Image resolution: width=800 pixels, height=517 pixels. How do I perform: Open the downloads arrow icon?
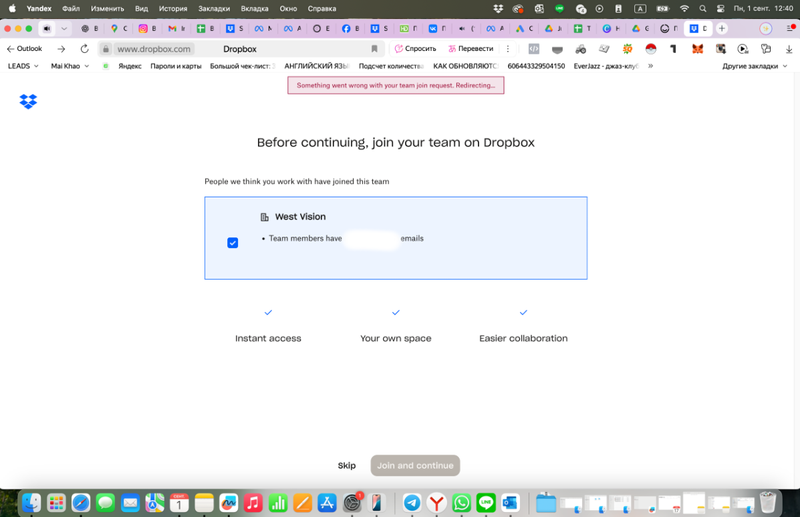789,49
